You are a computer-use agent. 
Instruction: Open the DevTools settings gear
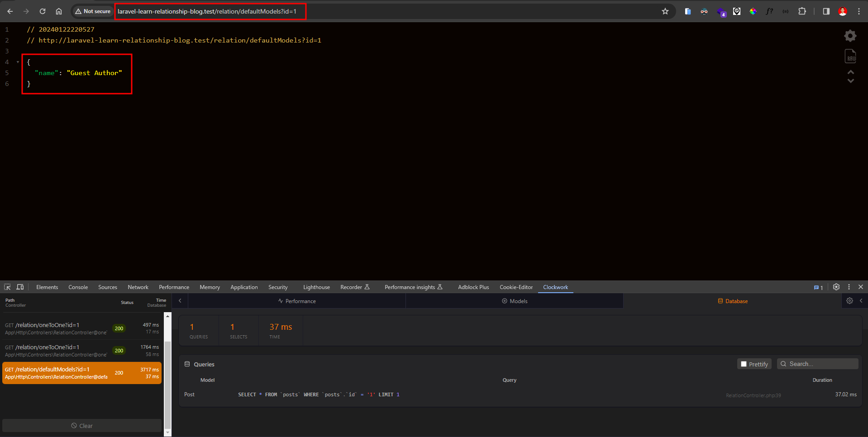click(x=836, y=287)
